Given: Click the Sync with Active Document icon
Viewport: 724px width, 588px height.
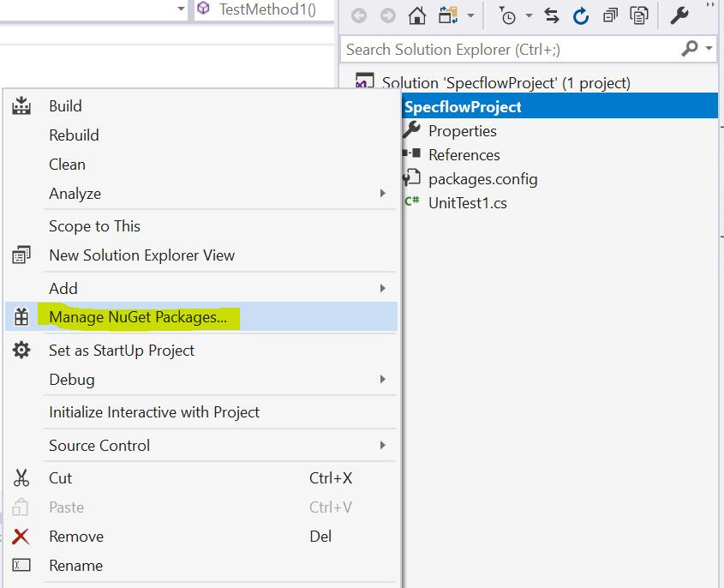Looking at the screenshot, I should click(x=552, y=16).
